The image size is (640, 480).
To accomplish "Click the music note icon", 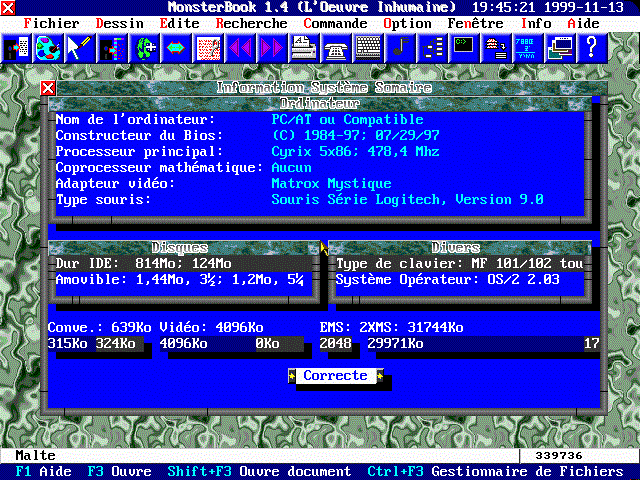I will click(400, 48).
